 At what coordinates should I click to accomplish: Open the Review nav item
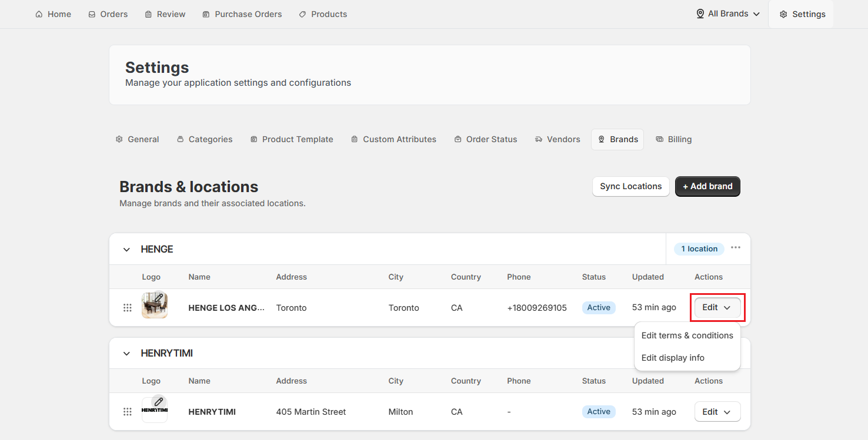point(165,14)
